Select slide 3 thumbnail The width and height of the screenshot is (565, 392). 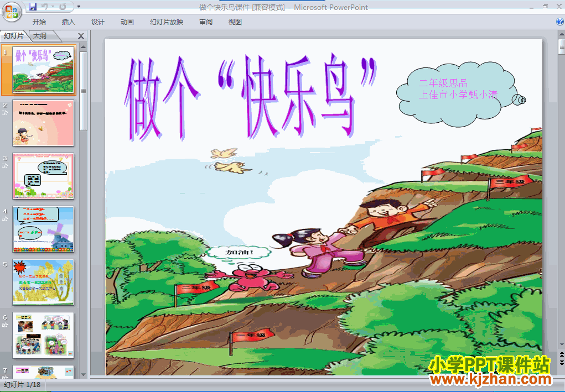click(x=43, y=176)
